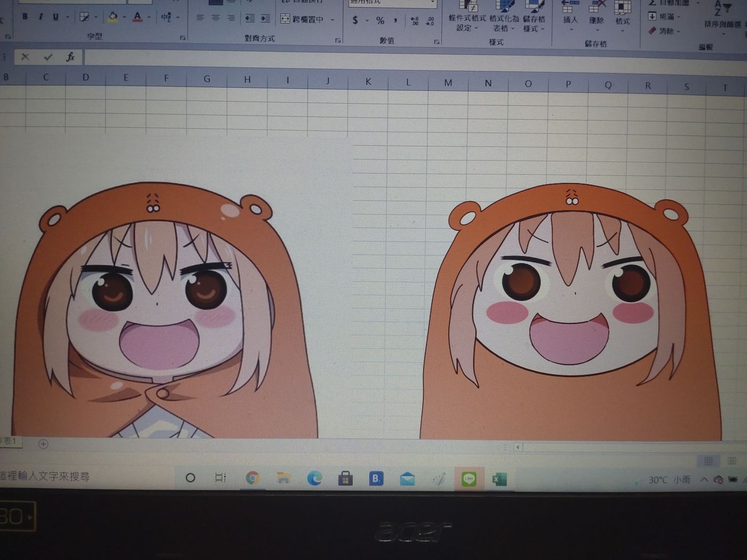Open font color dropdown arrow
The image size is (747, 560).
coord(149,17)
